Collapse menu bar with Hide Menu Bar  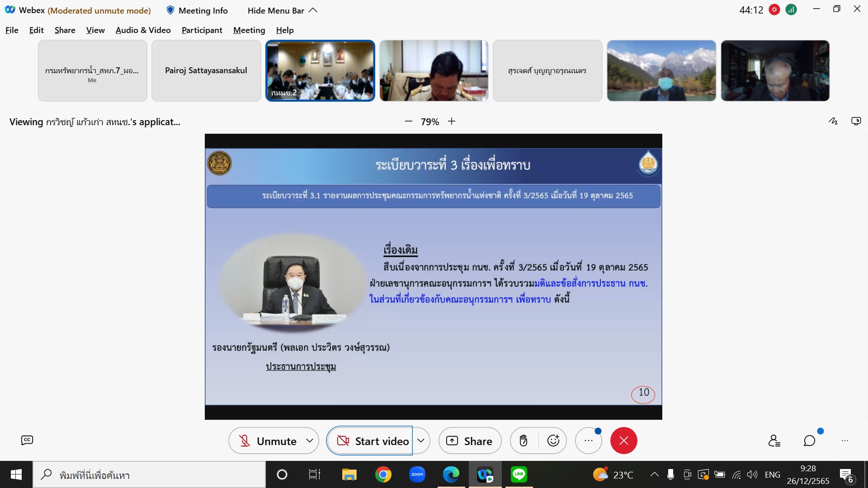[283, 10]
